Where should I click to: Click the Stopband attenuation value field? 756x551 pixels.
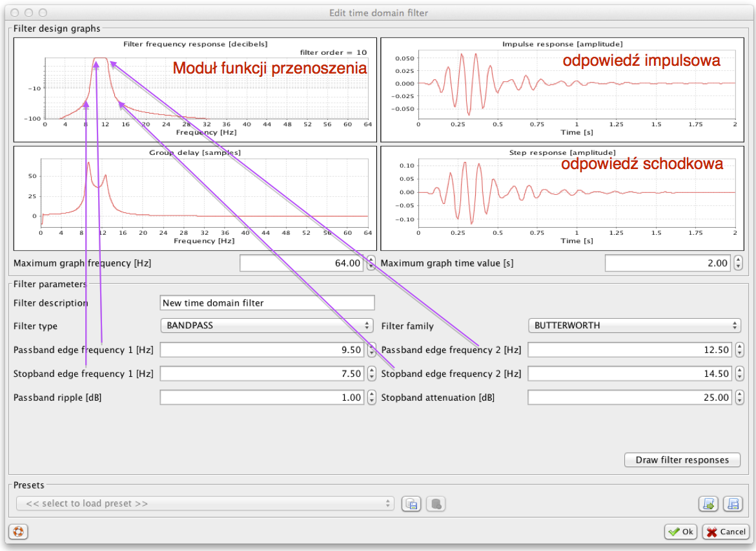[629, 398]
